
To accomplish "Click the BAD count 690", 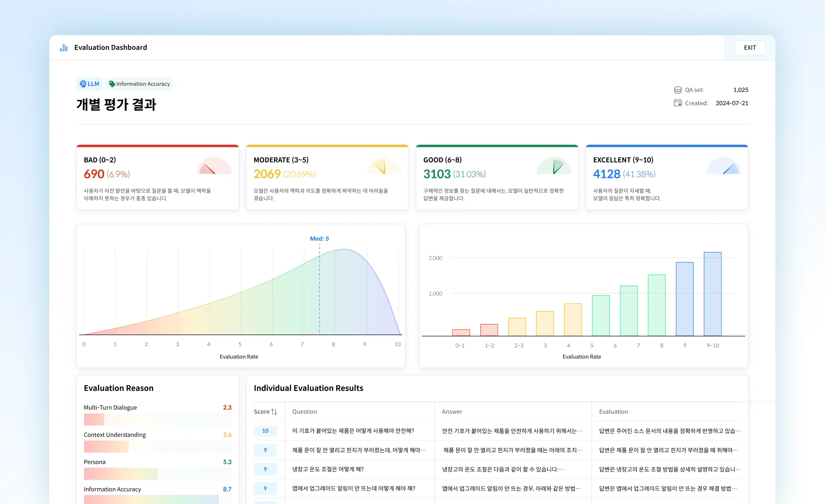I will [94, 174].
